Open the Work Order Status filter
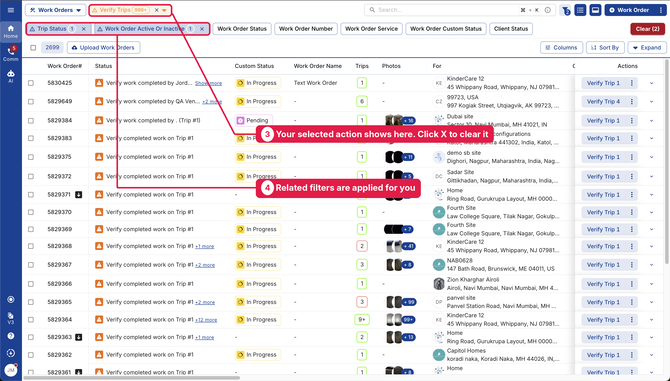Viewport: 670px width, 381px height. (x=242, y=29)
